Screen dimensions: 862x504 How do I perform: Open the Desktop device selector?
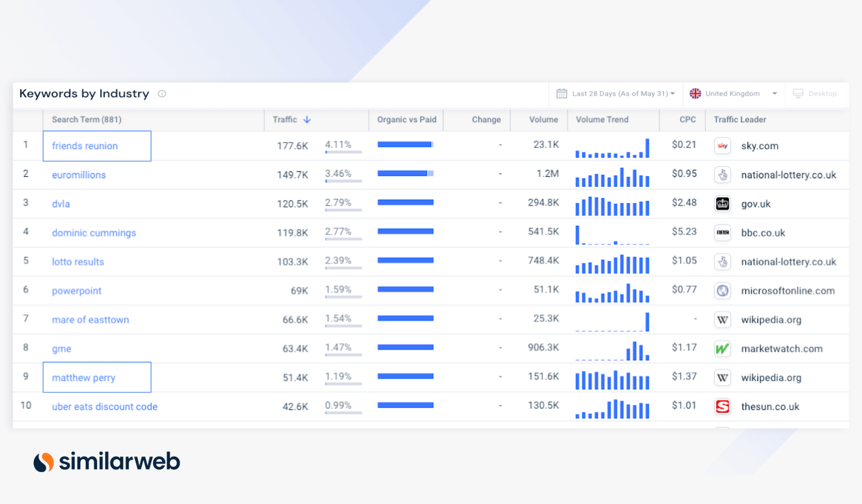[815, 94]
